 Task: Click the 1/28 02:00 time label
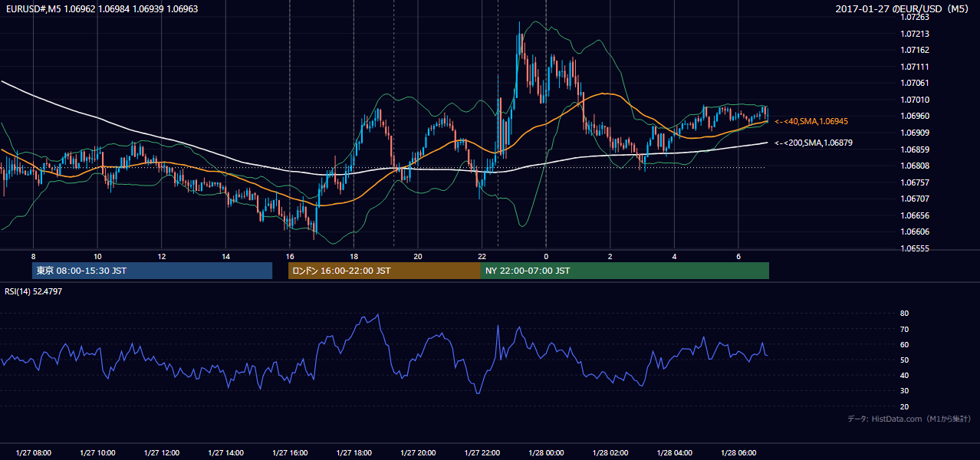point(610,453)
